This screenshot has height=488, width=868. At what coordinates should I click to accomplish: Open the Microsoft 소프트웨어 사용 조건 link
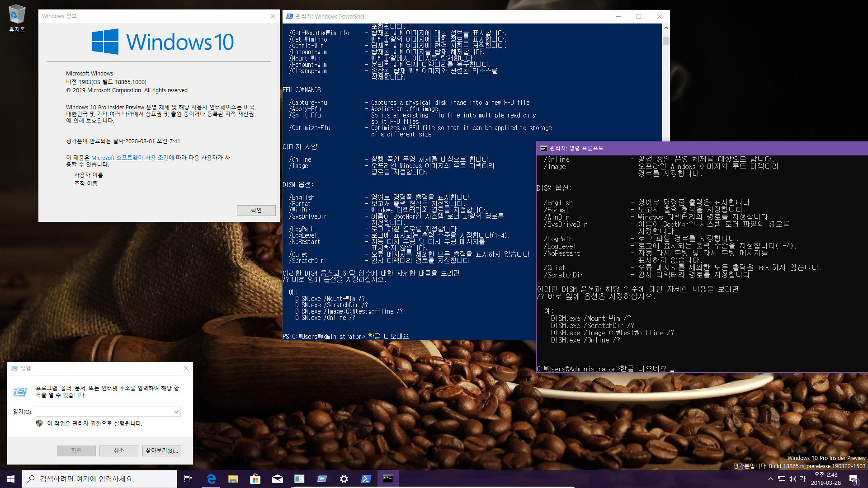(130, 158)
